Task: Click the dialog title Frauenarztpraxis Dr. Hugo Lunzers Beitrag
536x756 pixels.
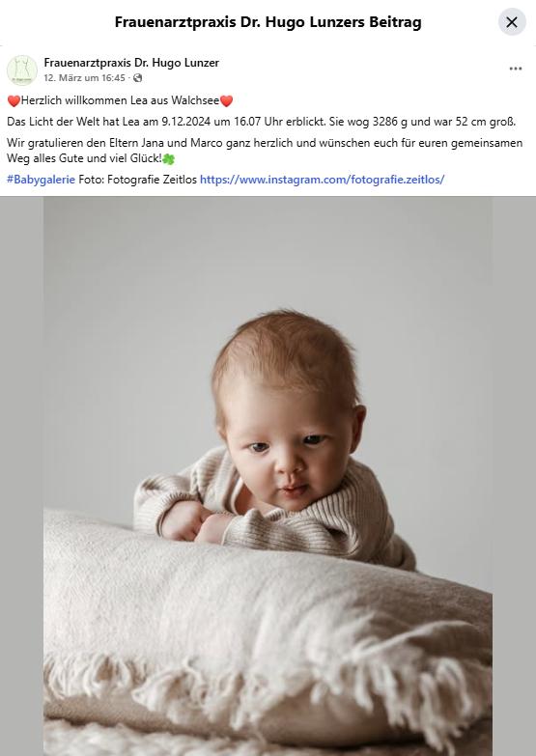Action: pos(268,22)
